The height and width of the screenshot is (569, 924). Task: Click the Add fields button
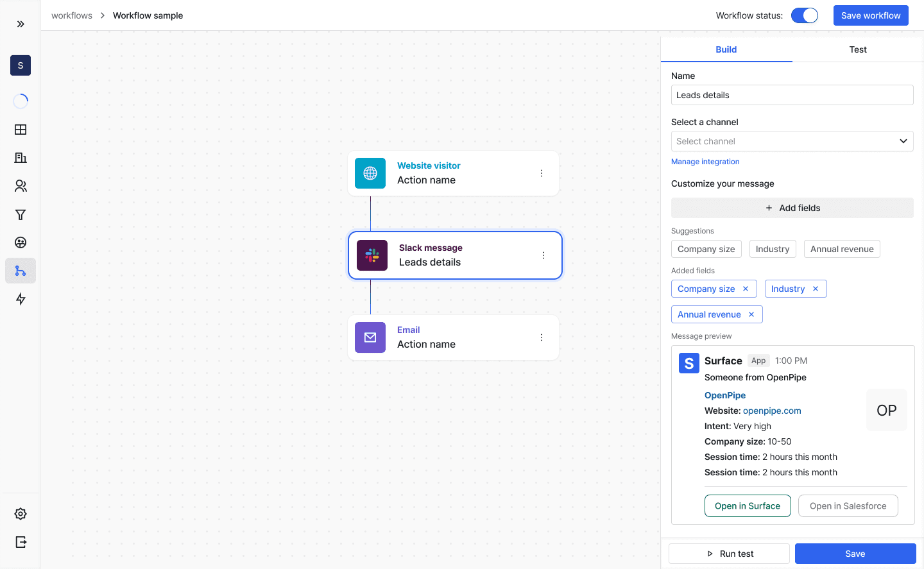pyautogui.click(x=792, y=208)
